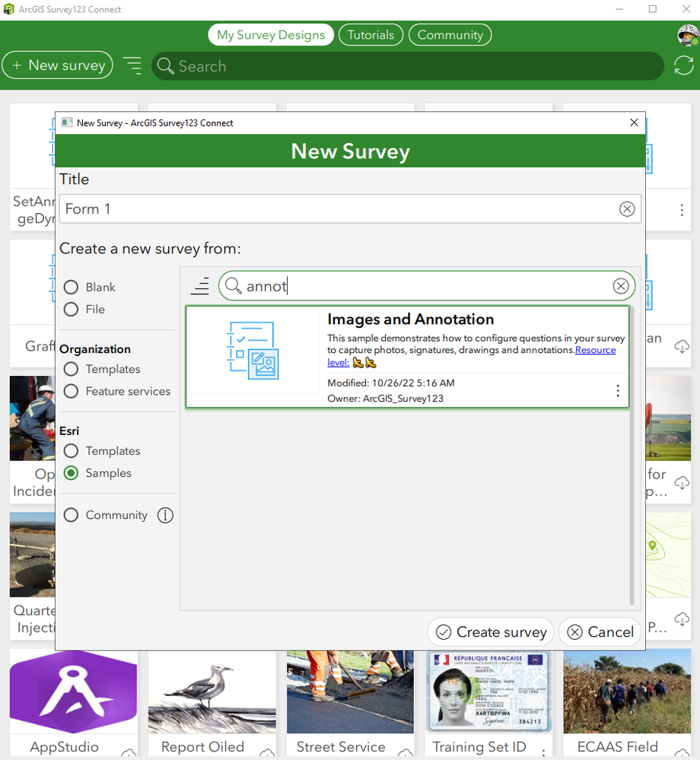Image resolution: width=700 pixels, height=760 pixels.
Task: Open options menu on top-right survey card
Action: [x=682, y=210]
